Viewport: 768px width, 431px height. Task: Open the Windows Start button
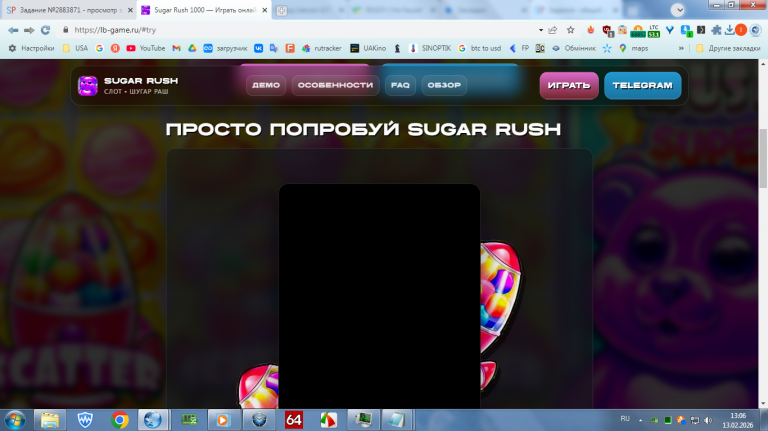click(x=15, y=420)
